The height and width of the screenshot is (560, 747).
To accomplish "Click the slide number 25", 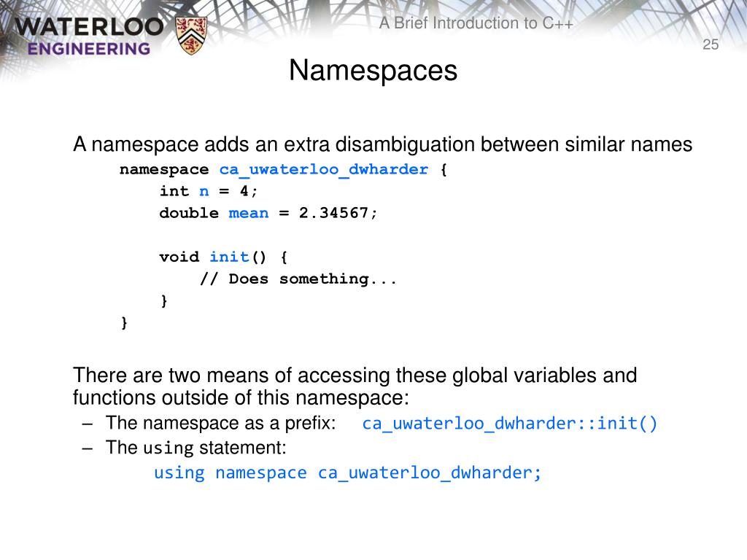I will coord(711,44).
